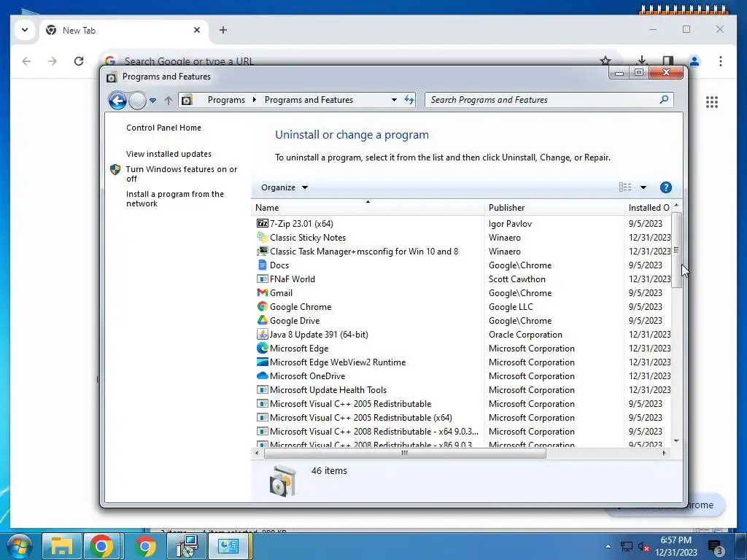Click the Back arrow in Programs and Features
747x560 pixels.
117,101
